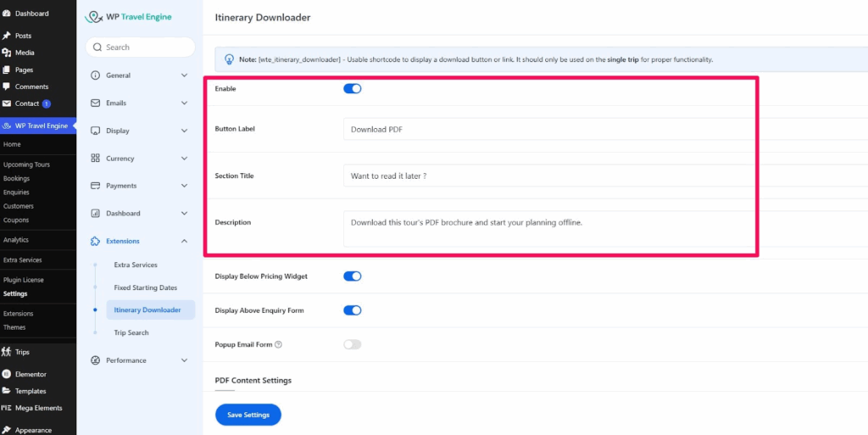Click the Save Settings button

(x=248, y=415)
